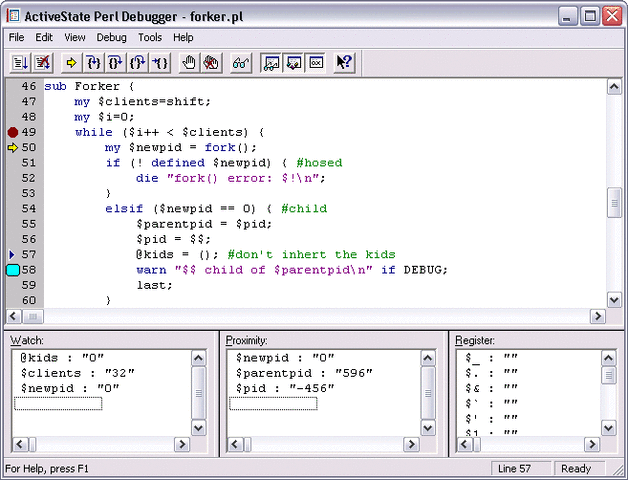The height and width of the screenshot is (480, 628).
Task: Click the '#hosed' comment on line 51
Action: point(320,163)
